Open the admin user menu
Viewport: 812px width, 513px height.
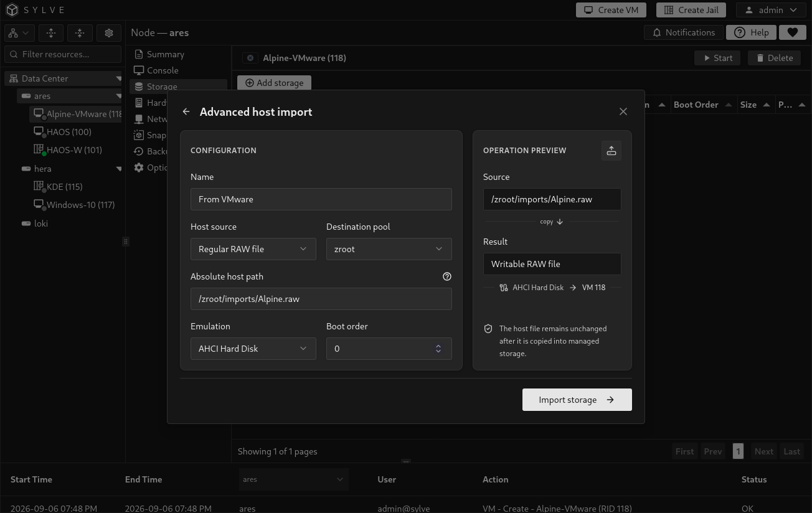(771, 10)
